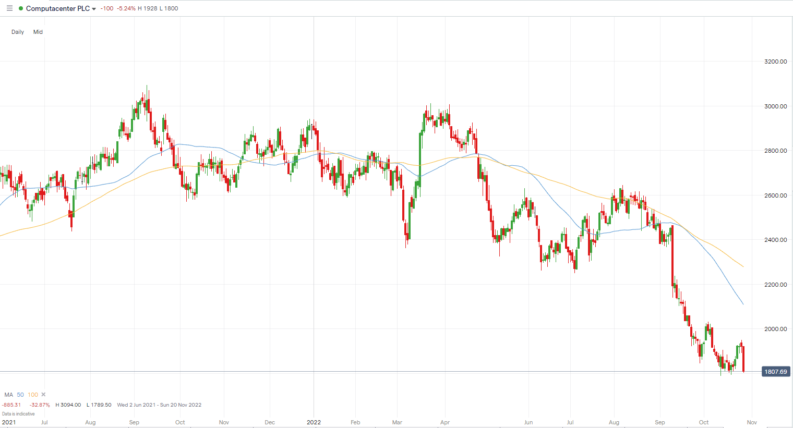
Task: Click the green market status dot
Action: click(21, 8)
